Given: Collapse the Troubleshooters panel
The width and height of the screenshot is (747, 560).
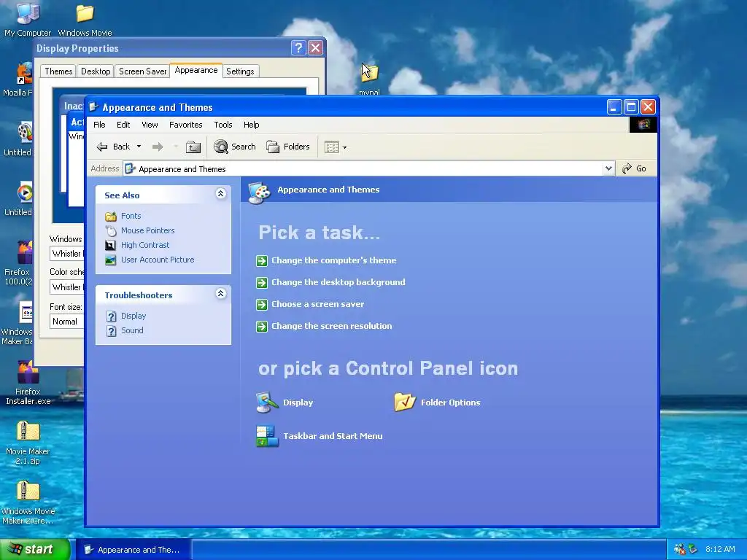Looking at the screenshot, I should coord(220,294).
